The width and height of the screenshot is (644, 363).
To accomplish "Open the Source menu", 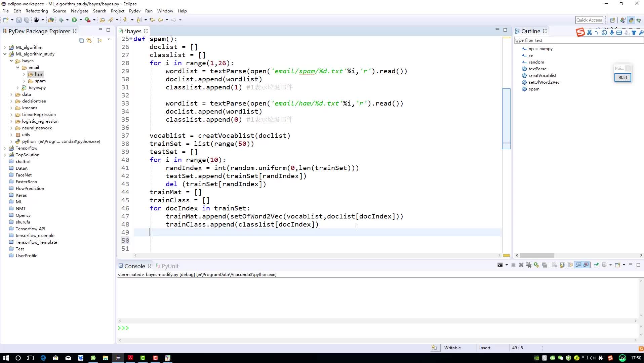I will (59, 11).
